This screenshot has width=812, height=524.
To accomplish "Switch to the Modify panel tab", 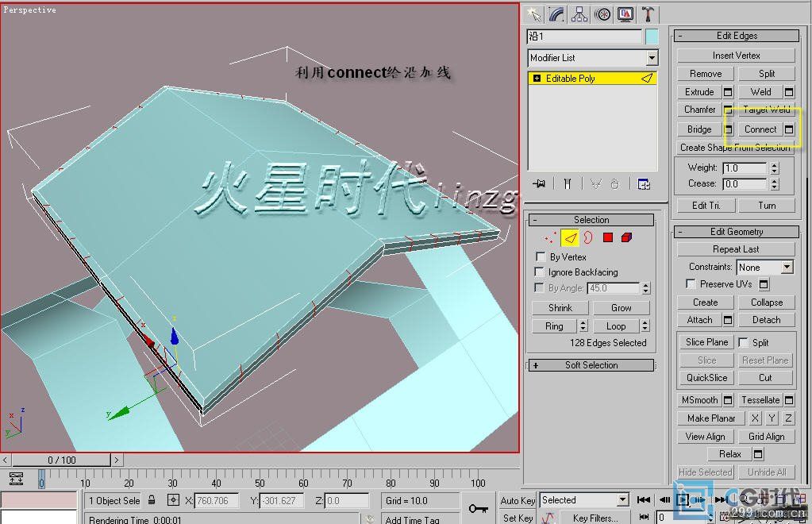I will click(x=556, y=14).
